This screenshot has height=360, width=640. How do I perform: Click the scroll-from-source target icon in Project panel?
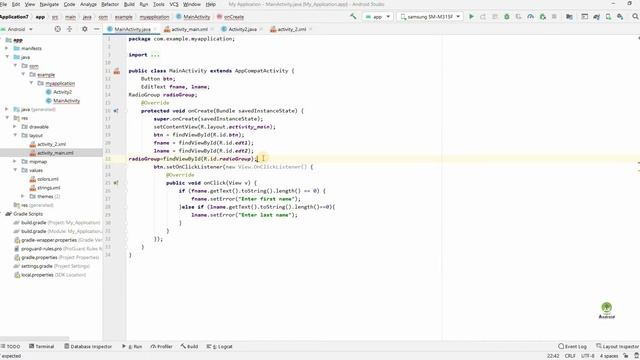(58, 29)
